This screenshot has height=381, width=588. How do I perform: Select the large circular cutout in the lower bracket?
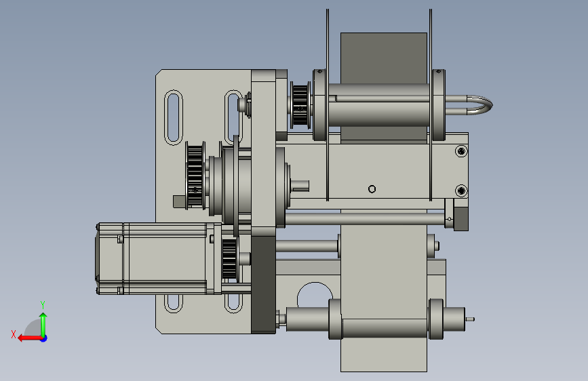coord(315,295)
